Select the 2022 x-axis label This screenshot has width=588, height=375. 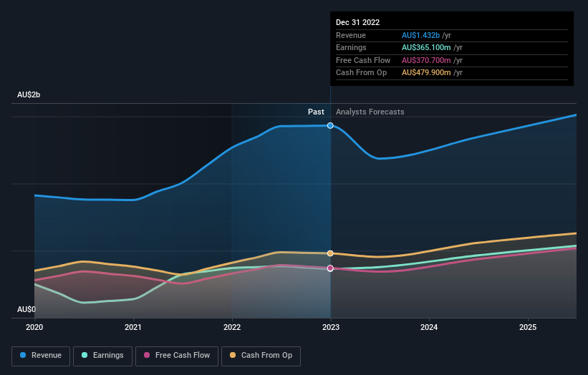[x=232, y=327]
